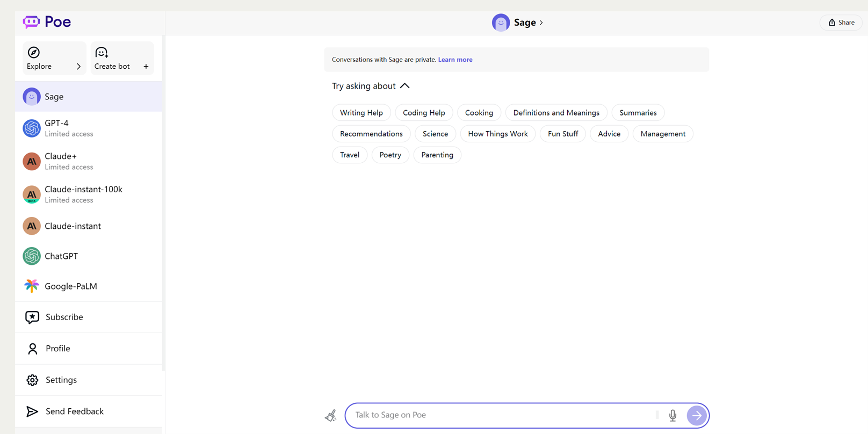Switch to Claude-instant-100k chat
The height and width of the screenshot is (434, 868).
click(89, 194)
